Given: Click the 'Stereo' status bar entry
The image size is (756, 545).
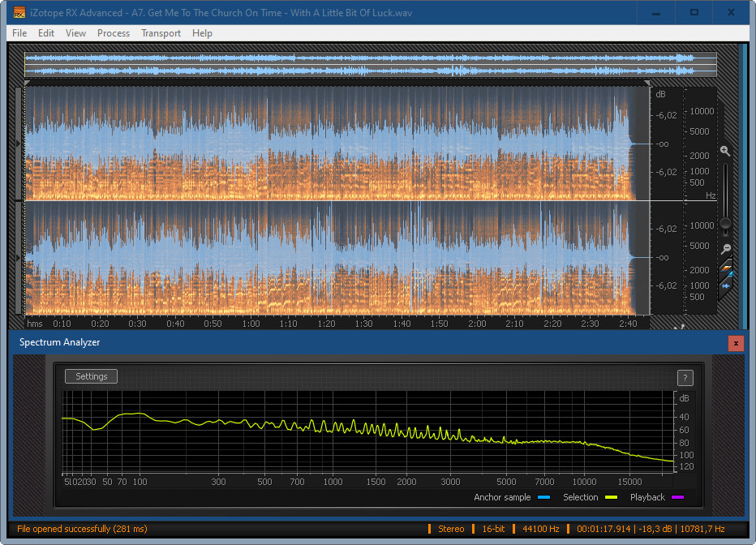Looking at the screenshot, I should (x=451, y=529).
